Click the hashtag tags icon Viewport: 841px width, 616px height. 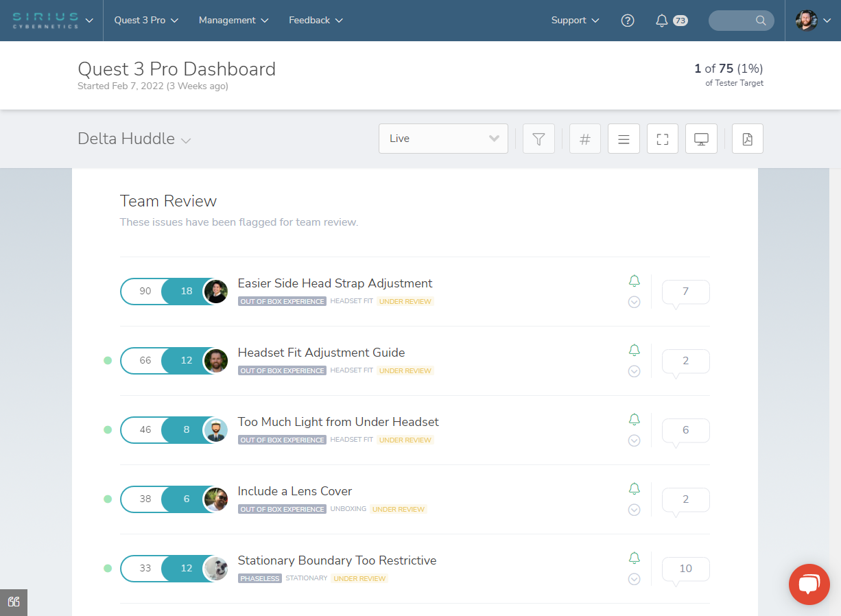pos(584,139)
